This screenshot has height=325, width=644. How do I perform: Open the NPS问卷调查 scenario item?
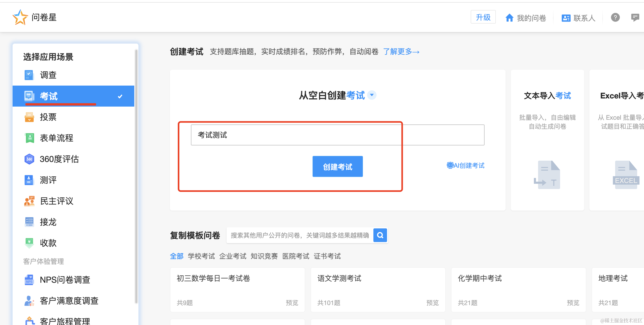[x=65, y=280]
